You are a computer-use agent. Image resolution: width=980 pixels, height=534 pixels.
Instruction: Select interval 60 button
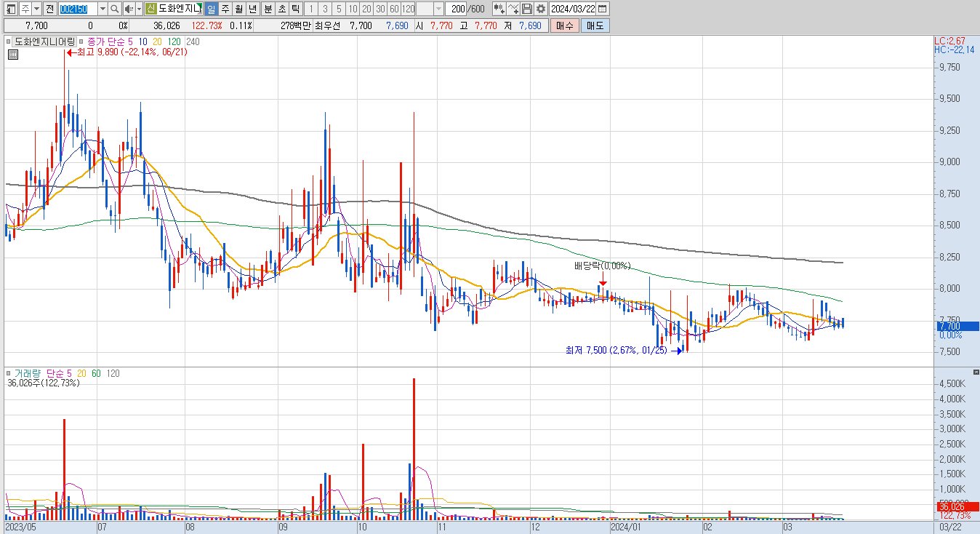(x=394, y=9)
